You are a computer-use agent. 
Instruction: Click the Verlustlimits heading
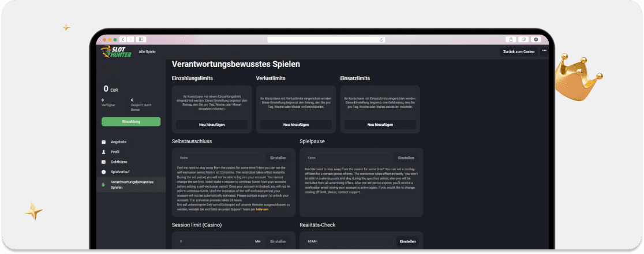[271, 78]
